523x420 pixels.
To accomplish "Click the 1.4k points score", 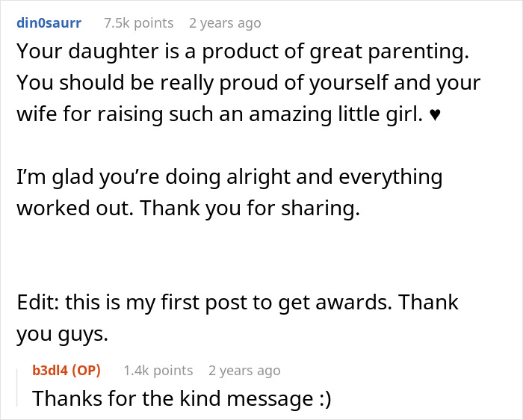I will [158, 370].
